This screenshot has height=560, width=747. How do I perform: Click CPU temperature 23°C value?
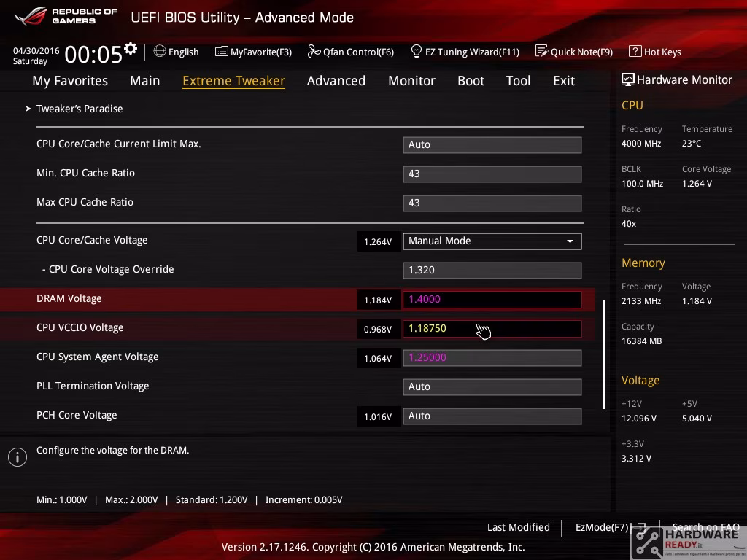pyautogui.click(x=692, y=144)
